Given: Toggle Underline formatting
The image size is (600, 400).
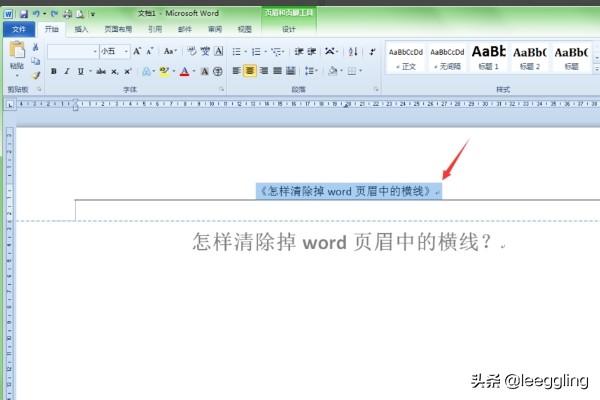Looking at the screenshot, I should click(x=80, y=71).
